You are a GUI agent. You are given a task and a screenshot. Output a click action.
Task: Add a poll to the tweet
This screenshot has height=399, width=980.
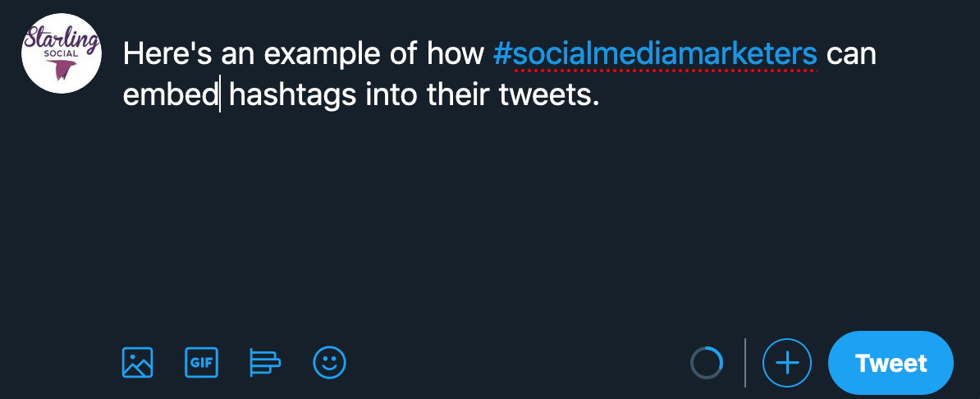pos(265,362)
